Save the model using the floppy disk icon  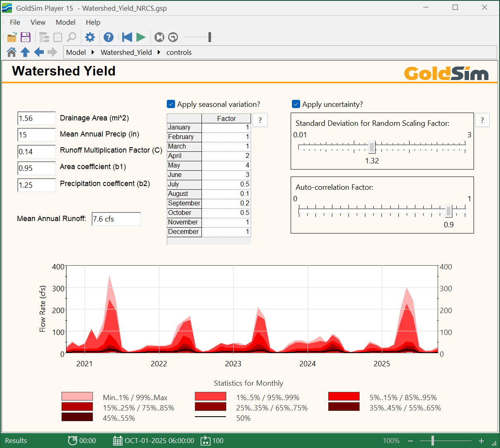[26, 37]
